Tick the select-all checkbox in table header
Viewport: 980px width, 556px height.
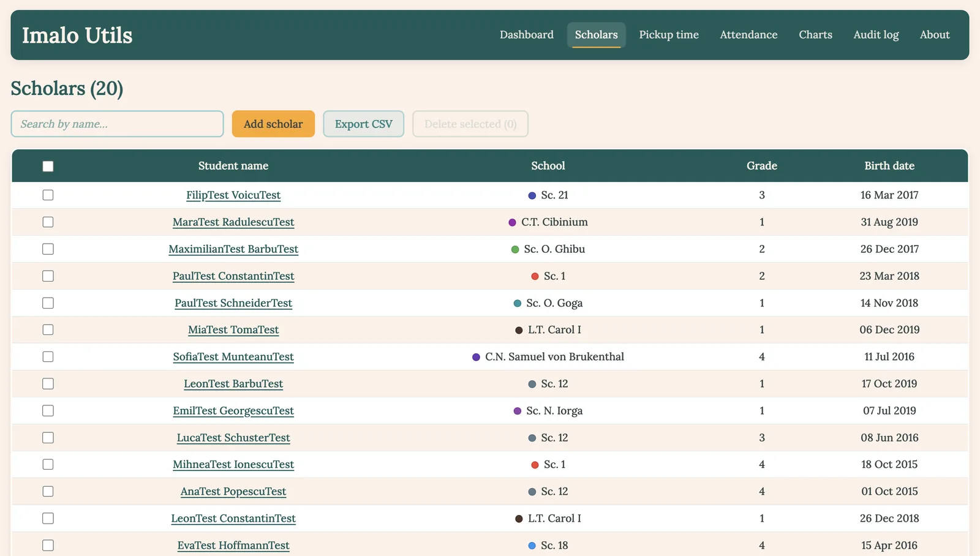[x=48, y=166]
